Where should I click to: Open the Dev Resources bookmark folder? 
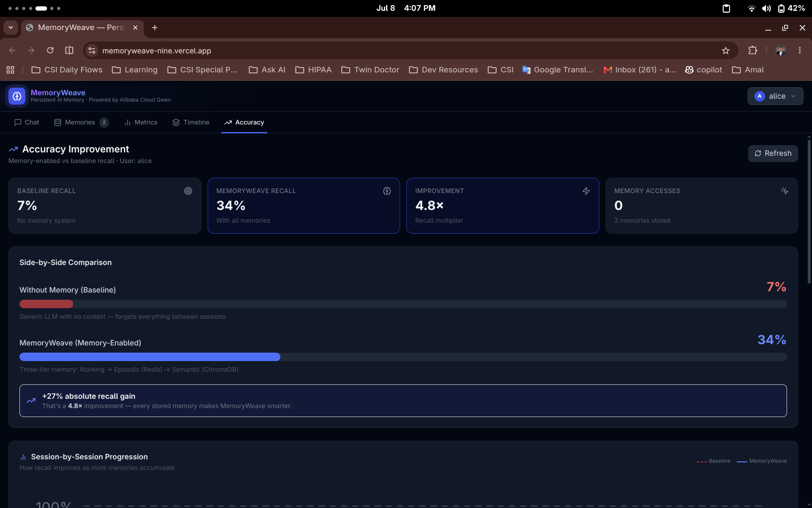coord(443,70)
